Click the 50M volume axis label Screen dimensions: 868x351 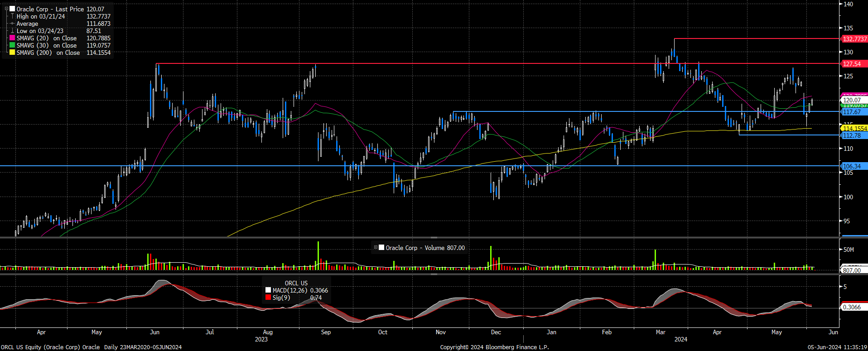click(x=849, y=250)
